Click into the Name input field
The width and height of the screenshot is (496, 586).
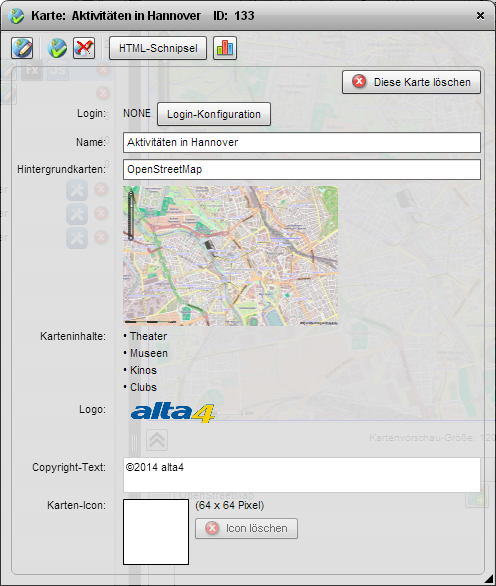click(x=302, y=142)
